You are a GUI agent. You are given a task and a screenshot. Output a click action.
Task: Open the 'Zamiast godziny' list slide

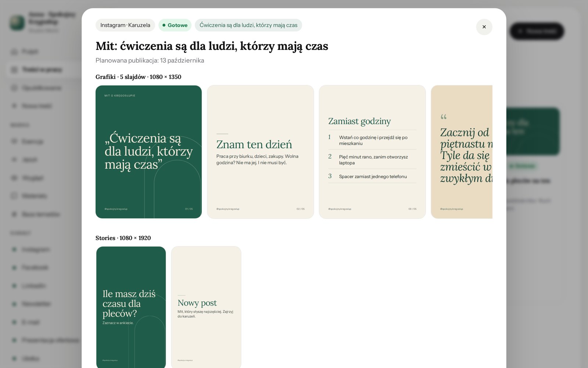click(x=372, y=152)
